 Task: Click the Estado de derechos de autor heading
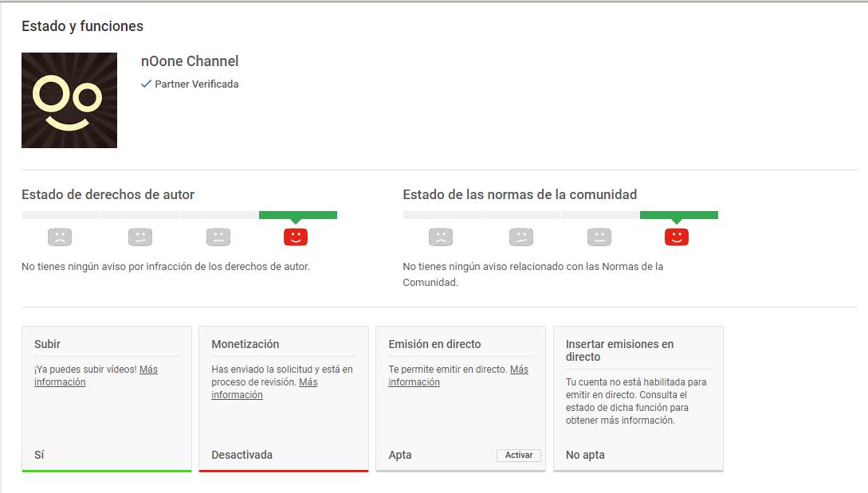(x=108, y=195)
